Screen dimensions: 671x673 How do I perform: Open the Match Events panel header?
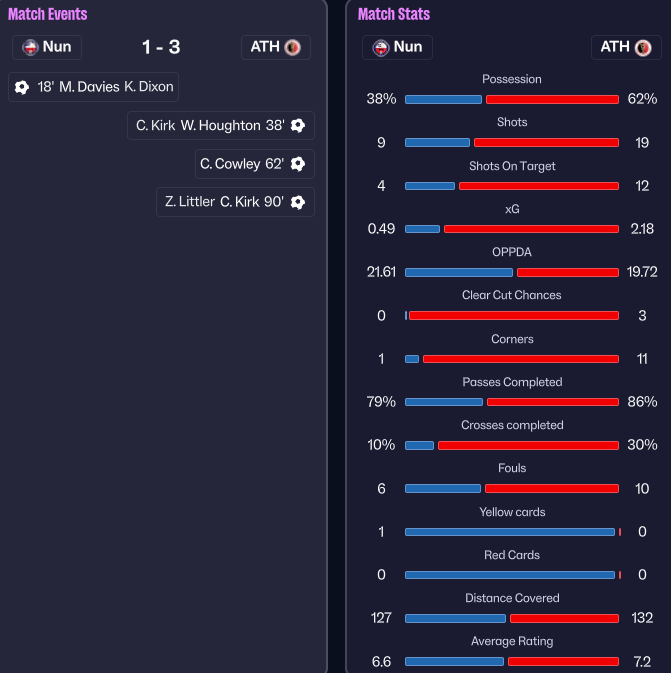[47, 14]
